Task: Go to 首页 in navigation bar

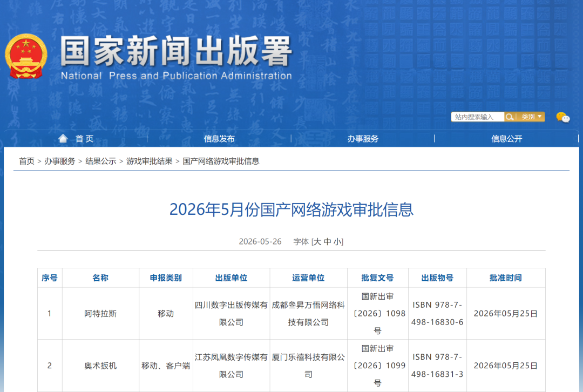Action: pos(84,139)
